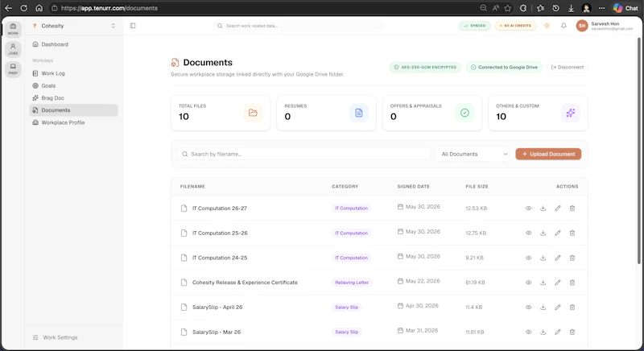The width and height of the screenshot is (644, 351).
Task: Click the Relieving Letter category tag
Action: click(x=352, y=283)
